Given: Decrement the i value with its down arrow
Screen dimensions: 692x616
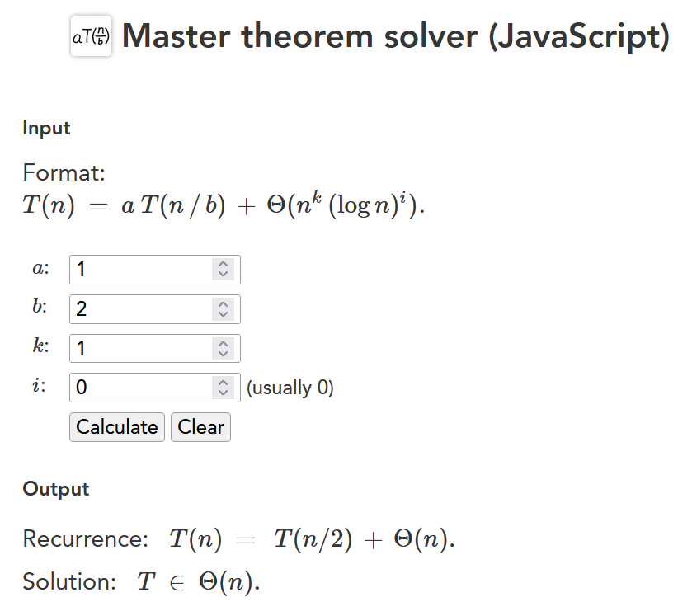Looking at the screenshot, I should pyautogui.click(x=224, y=393).
